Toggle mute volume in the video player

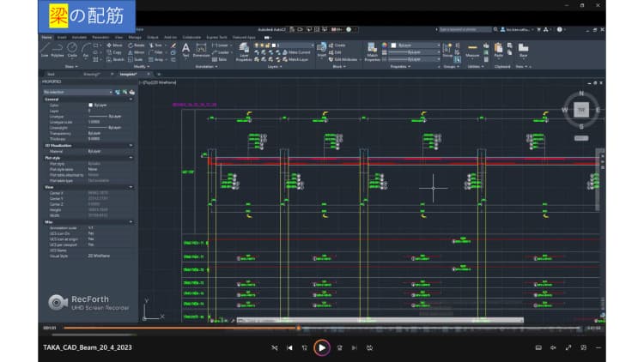553,347
